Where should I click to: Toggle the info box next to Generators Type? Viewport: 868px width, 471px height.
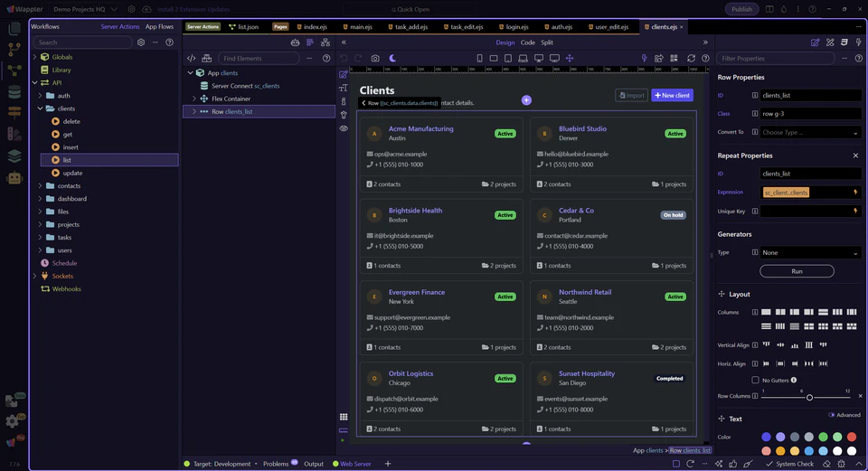[x=754, y=252]
